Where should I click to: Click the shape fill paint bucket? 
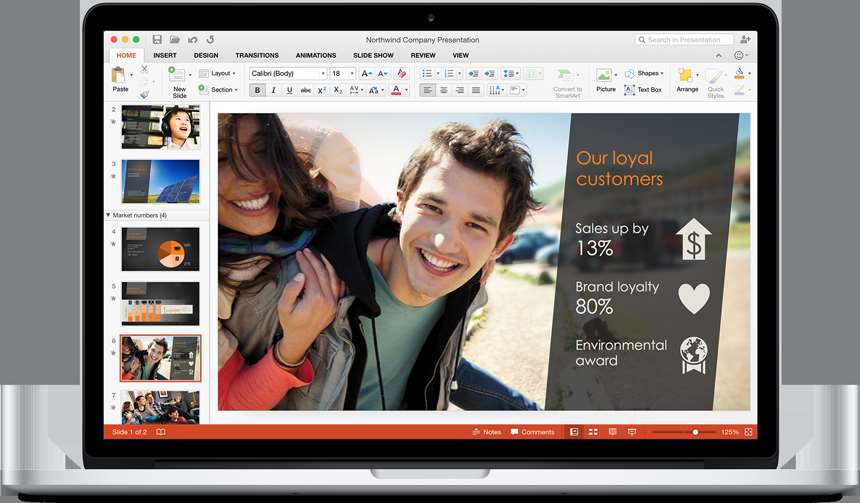[739, 74]
